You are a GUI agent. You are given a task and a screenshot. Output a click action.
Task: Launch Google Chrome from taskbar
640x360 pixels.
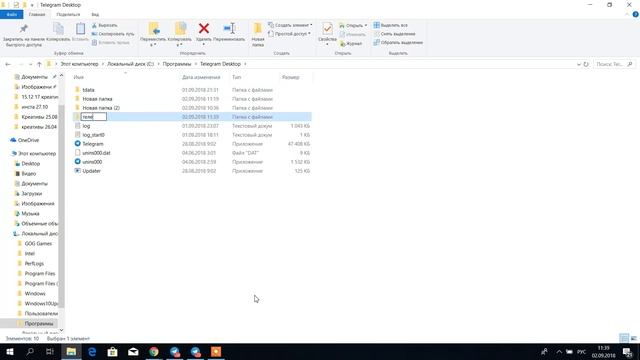click(154, 351)
